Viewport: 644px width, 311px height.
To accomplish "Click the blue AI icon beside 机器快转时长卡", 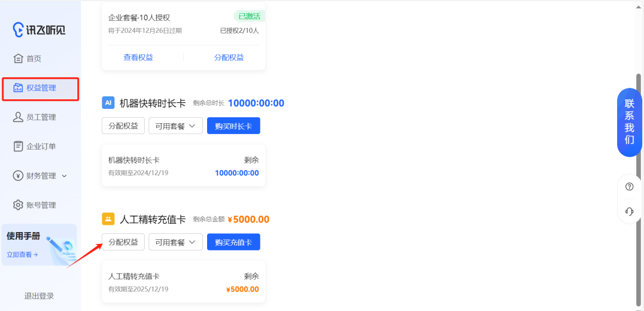I will [108, 103].
